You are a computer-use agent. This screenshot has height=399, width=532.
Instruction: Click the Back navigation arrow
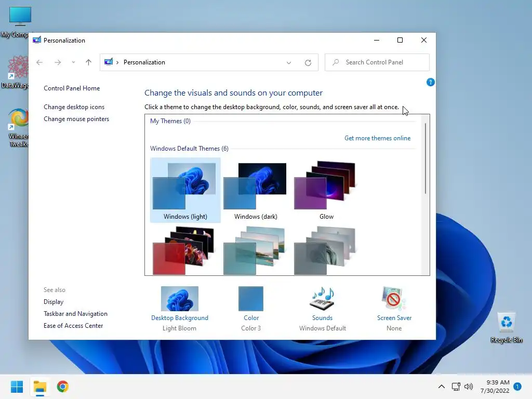click(x=39, y=62)
